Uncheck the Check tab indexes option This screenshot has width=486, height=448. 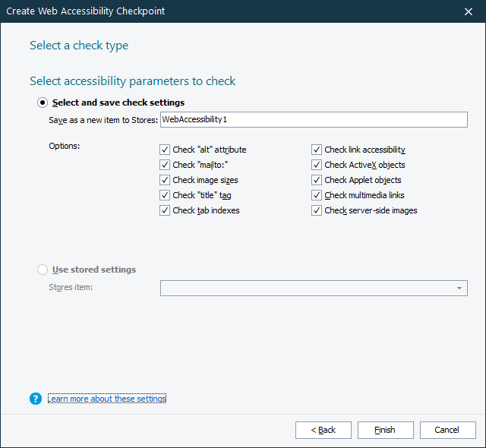165,210
